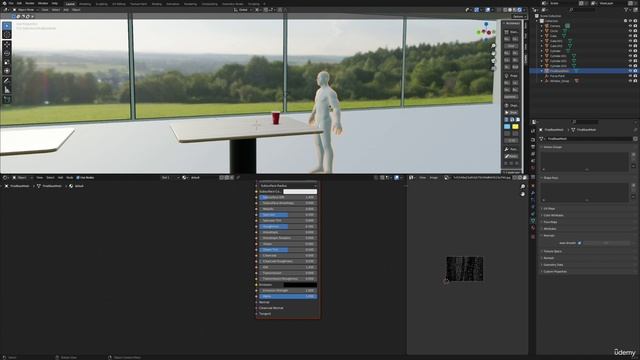Select the Add Cube tool
The height and width of the screenshot is (360, 640).
pos(7,99)
